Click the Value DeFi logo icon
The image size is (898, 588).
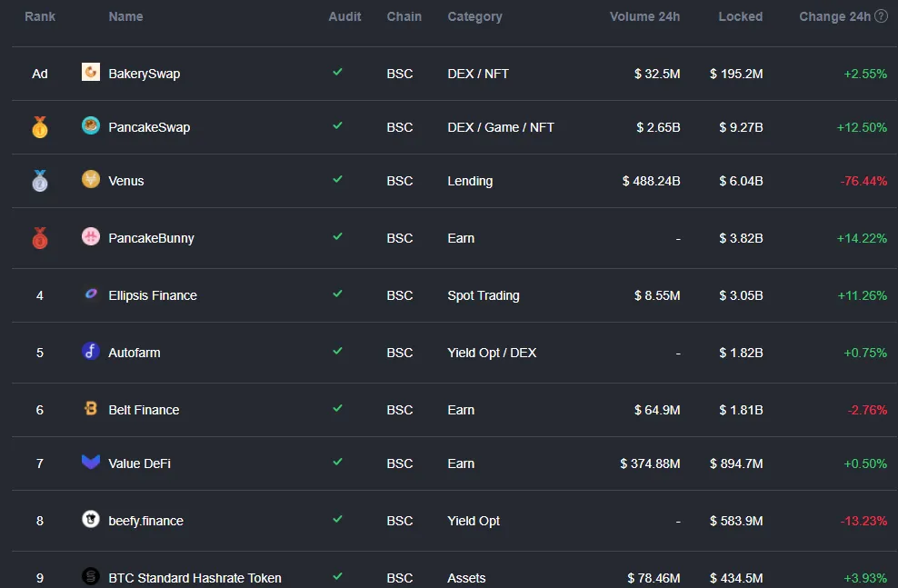91,462
